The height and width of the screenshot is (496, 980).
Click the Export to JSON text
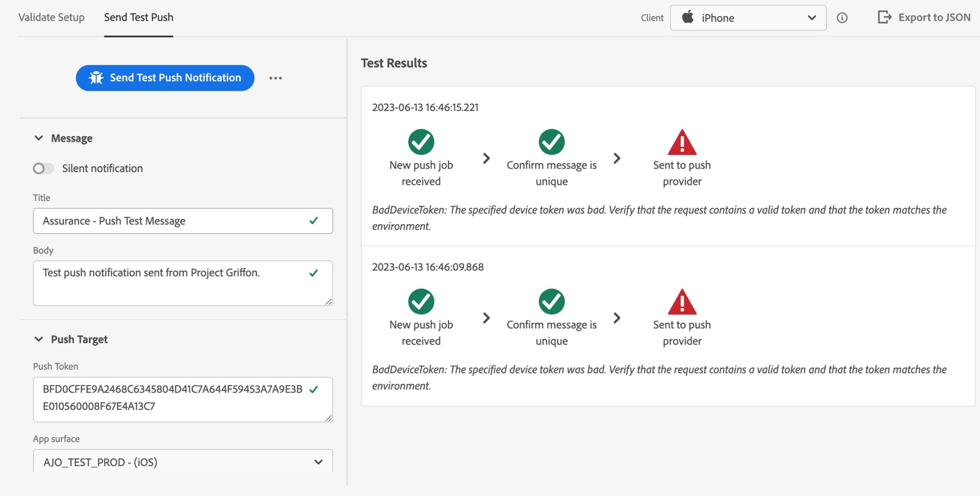point(934,17)
